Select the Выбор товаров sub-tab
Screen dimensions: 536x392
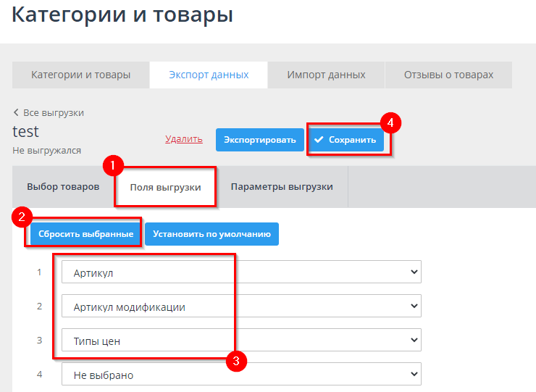[63, 186]
